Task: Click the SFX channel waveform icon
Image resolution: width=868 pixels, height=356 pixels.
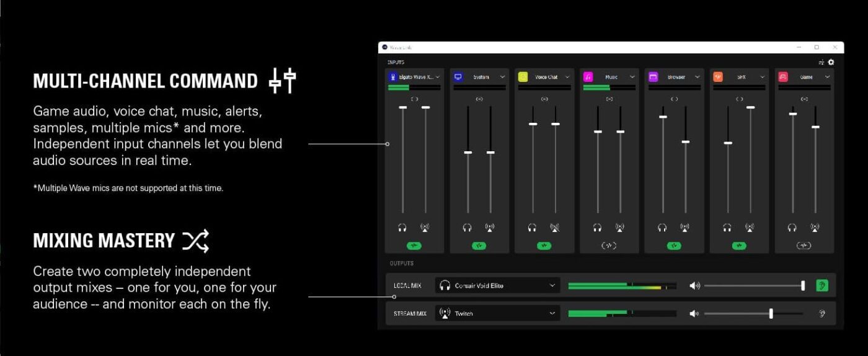Action: pos(718,77)
